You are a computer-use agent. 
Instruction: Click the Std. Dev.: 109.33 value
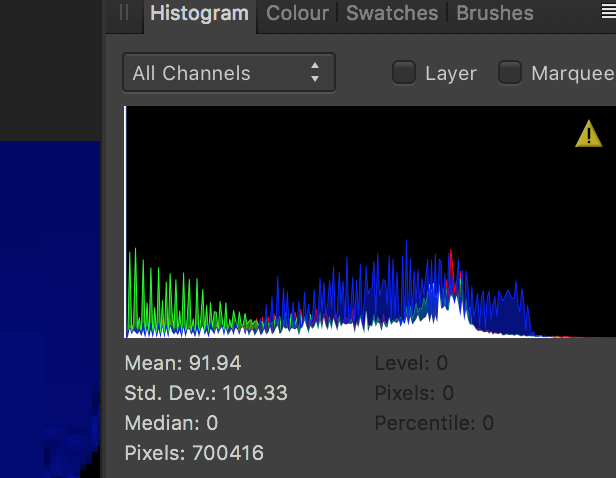206,393
